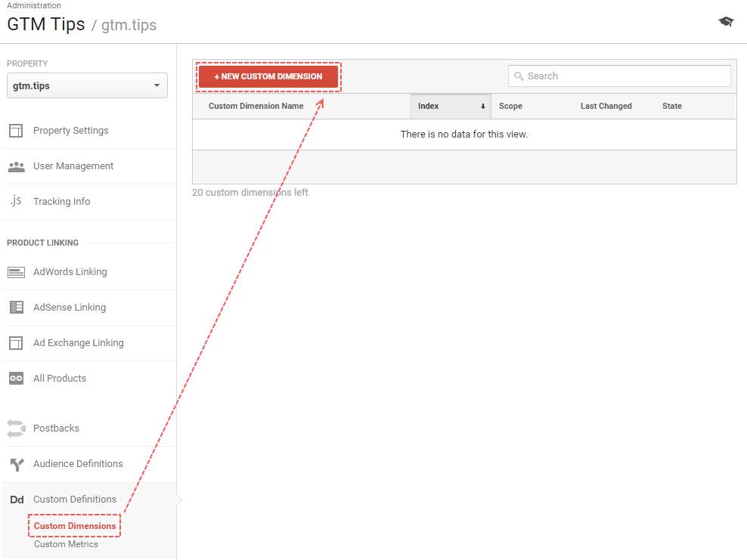Click the Administration heading
Viewport: 747px width, 560px height.
pos(34,5)
